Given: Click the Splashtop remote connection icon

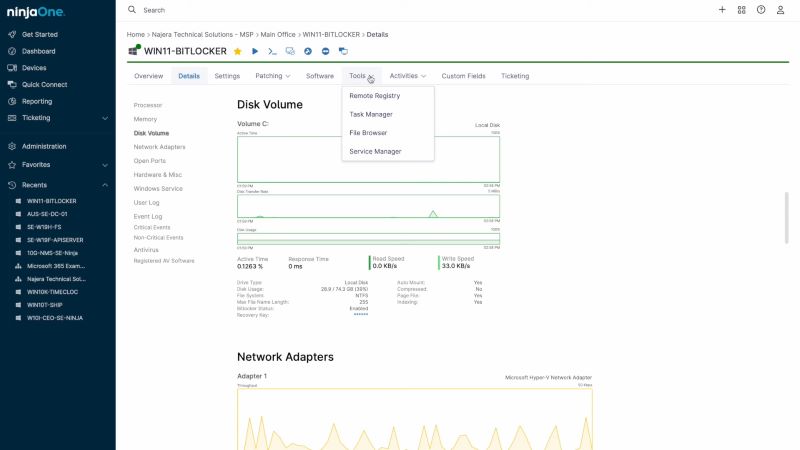Looking at the screenshot, I should [308, 51].
